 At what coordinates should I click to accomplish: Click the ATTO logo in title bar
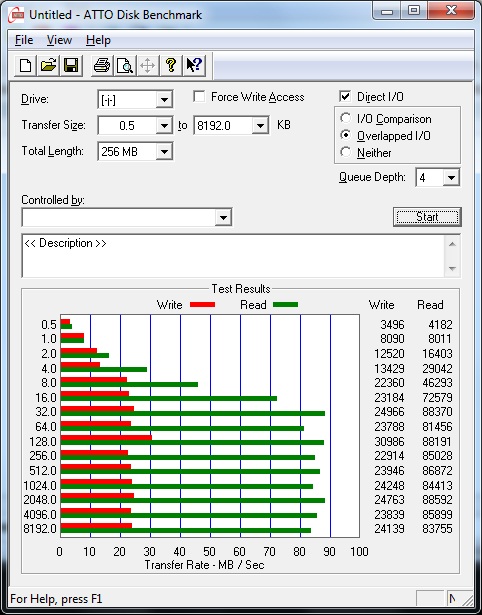point(16,15)
